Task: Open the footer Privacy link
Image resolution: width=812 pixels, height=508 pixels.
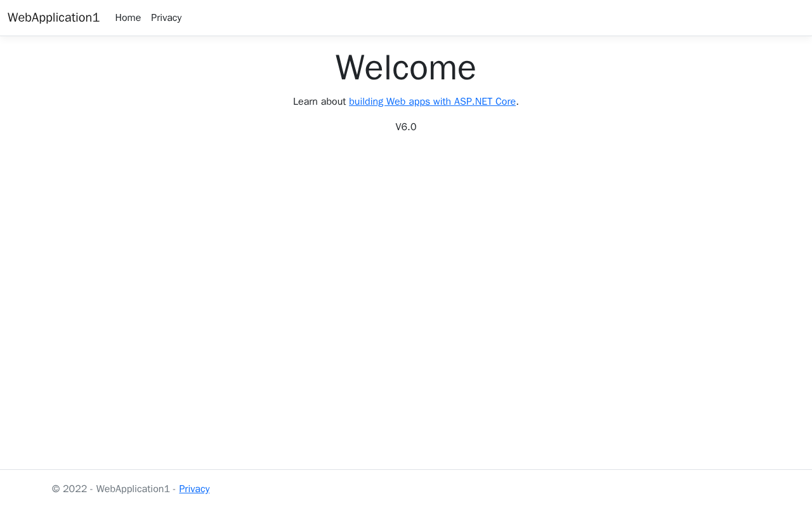Action: [194, 489]
